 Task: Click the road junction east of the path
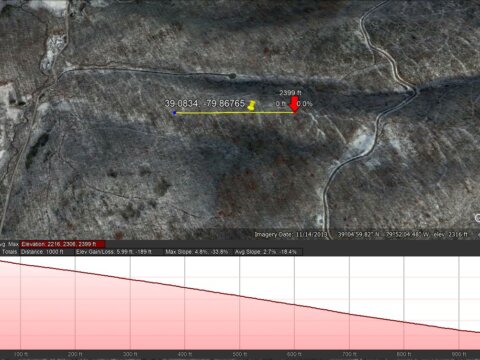(413, 90)
